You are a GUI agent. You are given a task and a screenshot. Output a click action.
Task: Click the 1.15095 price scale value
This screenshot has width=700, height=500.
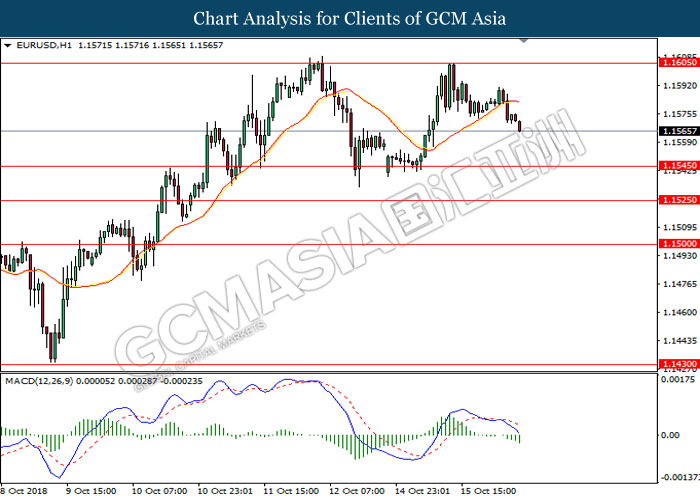click(x=680, y=227)
